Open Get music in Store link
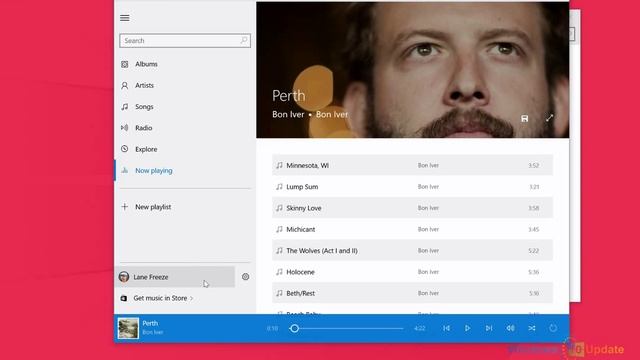640x360 pixels. pyautogui.click(x=160, y=298)
